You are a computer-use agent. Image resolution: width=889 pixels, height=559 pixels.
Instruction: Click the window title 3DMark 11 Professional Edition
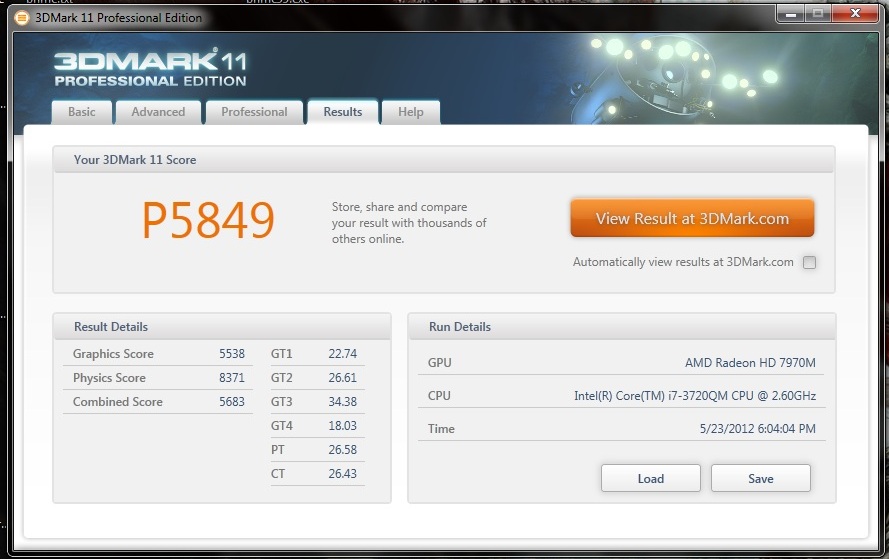[118, 18]
